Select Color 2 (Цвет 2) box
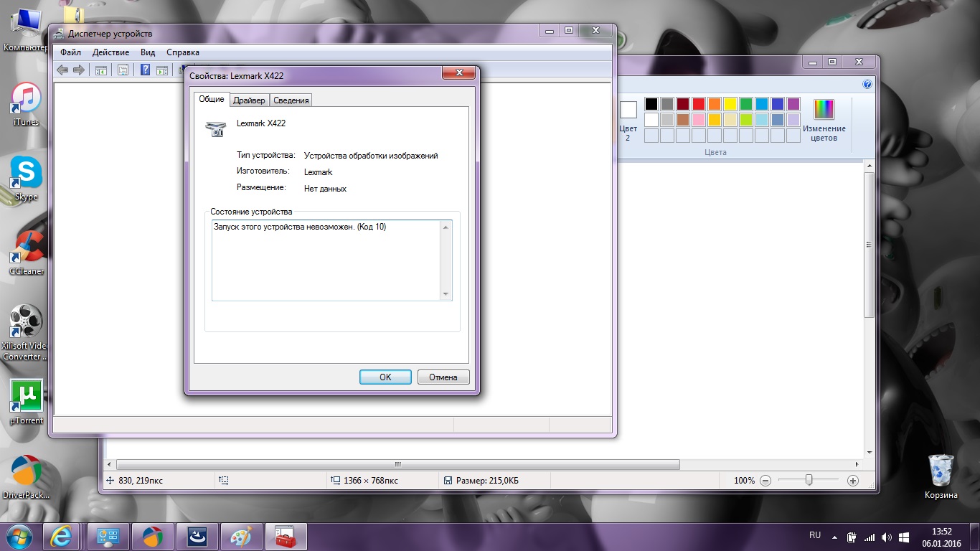This screenshot has width=980, height=551. [628, 120]
